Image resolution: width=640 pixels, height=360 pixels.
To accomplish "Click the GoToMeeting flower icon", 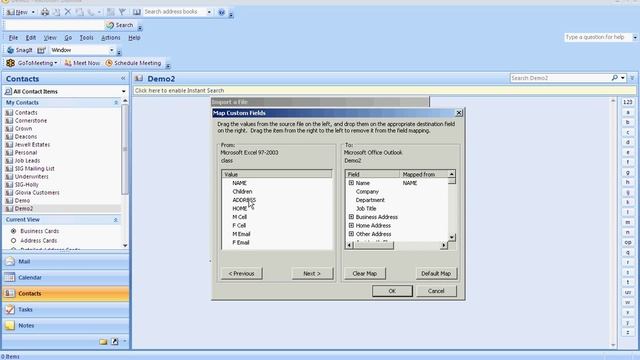I will coord(11,63).
